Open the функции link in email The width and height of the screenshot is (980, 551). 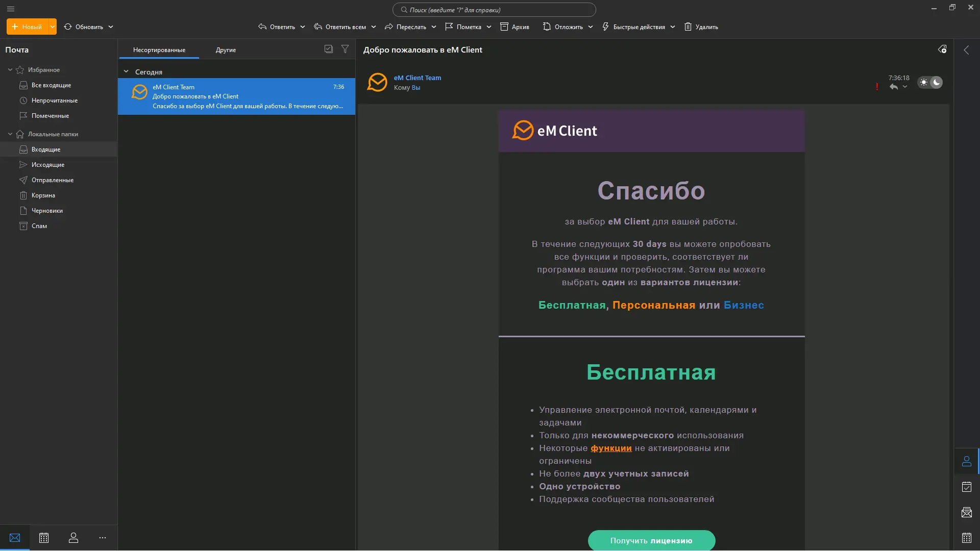[x=611, y=448]
